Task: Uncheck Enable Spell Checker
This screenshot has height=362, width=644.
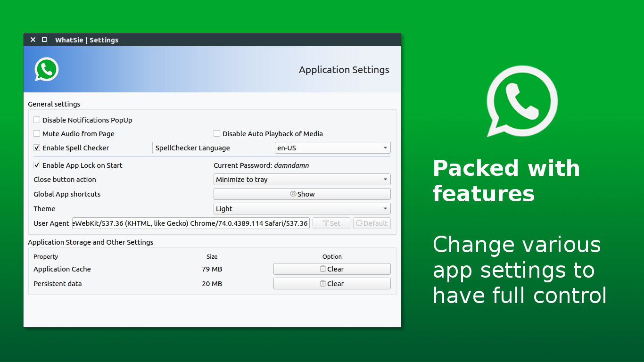Action: [x=37, y=148]
